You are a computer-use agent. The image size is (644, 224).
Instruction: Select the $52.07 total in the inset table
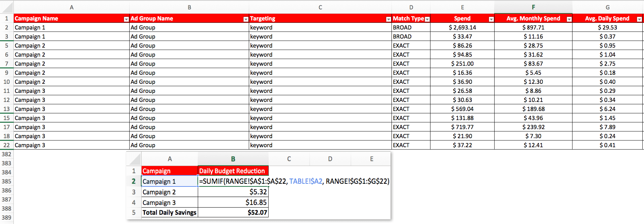point(233,213)
